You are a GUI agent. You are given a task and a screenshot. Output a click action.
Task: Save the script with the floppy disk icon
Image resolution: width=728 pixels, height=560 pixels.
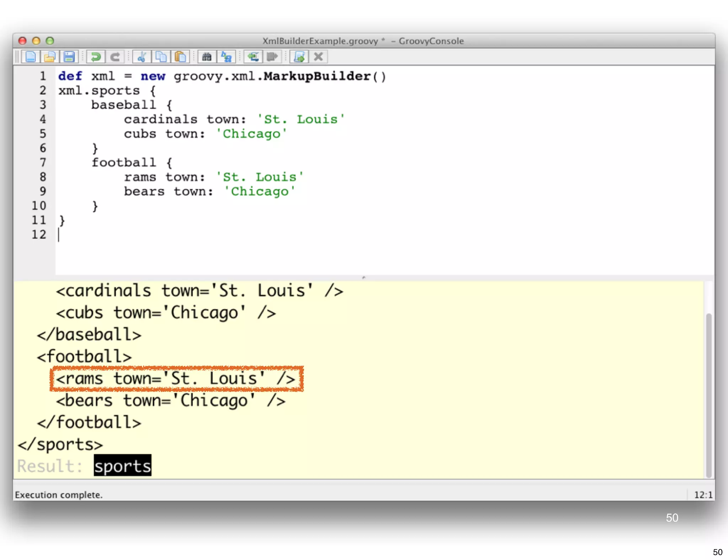point(69,57)
